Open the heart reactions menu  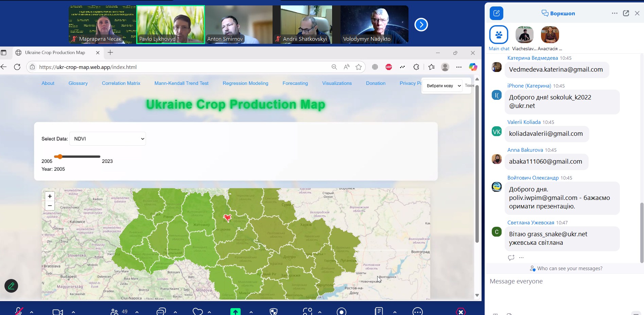[x=197, y=312]
